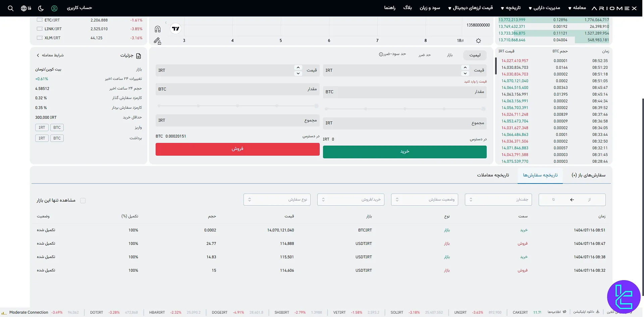Viewport: 644px width, 317px height.
Task: Click the search magnifier icon in header
Action: (11, 8)
